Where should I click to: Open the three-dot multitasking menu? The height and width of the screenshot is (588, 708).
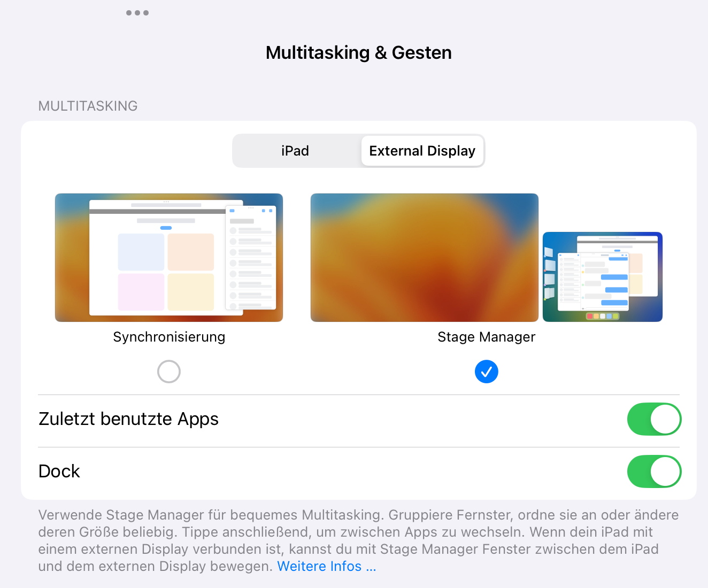pos(137,13)
